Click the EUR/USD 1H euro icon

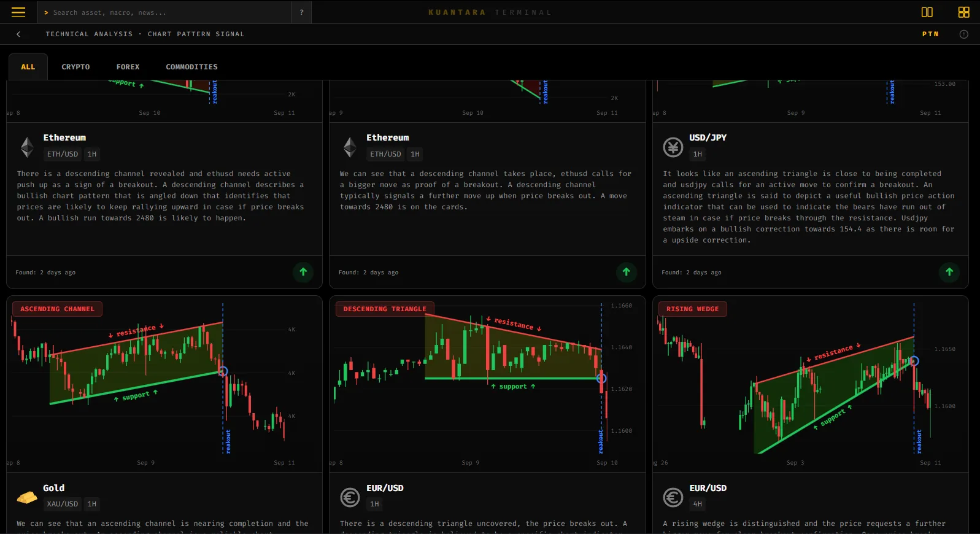(350, 497)
